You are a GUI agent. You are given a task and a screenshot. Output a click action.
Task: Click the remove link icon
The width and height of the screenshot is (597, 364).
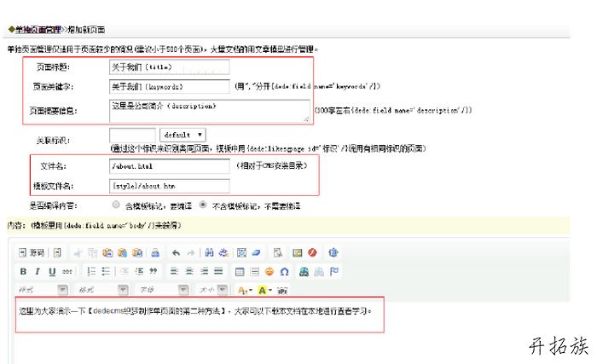[319, 271]
